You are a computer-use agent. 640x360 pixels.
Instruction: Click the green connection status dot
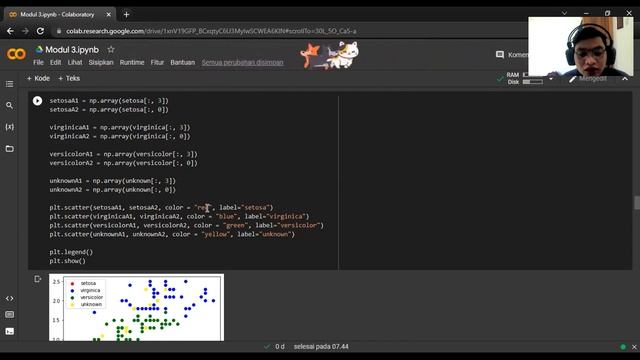tap(623, 347)
